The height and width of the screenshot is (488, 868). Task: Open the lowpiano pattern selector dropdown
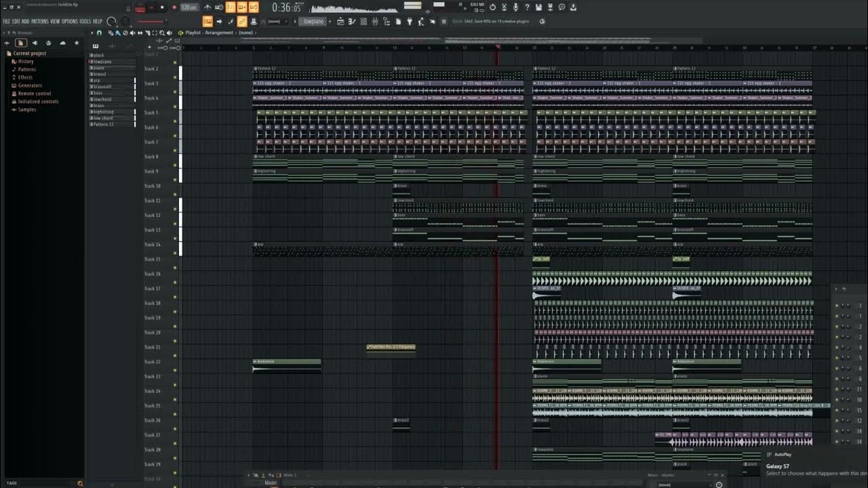pos(314,21)
